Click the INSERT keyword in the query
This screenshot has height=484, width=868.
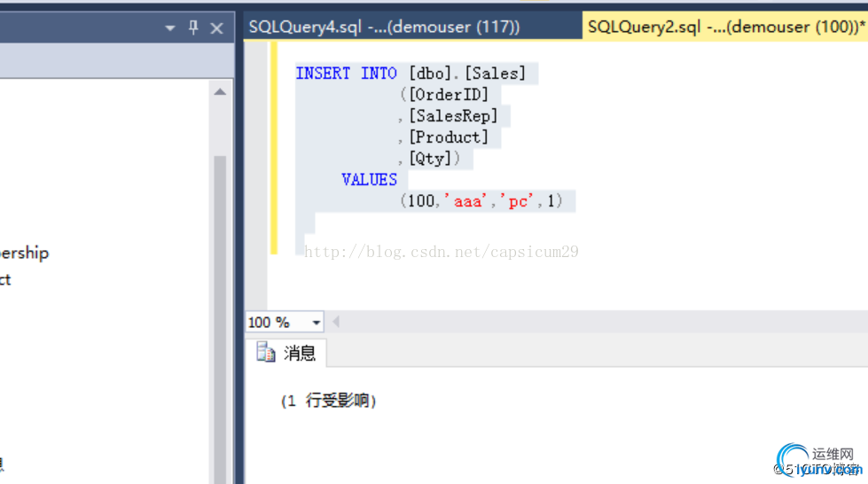[323, 73]
